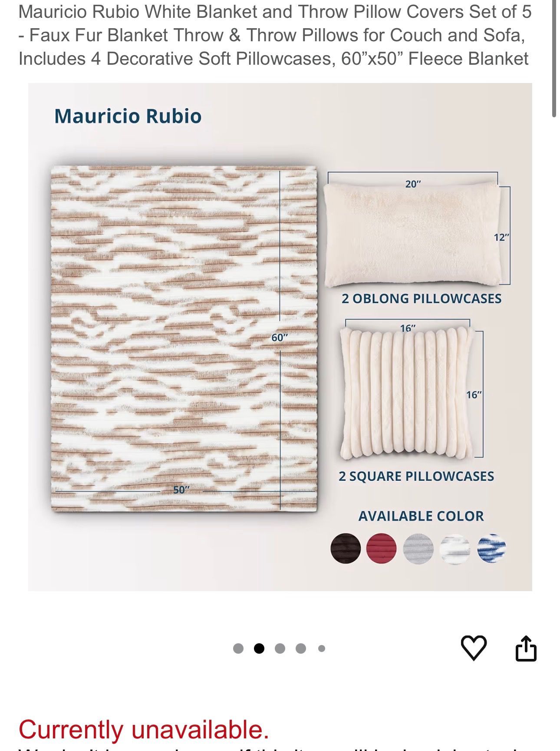560x751 pixels.
Task: Tap the heart wishlist icon
Action: [x=473, y=648]
